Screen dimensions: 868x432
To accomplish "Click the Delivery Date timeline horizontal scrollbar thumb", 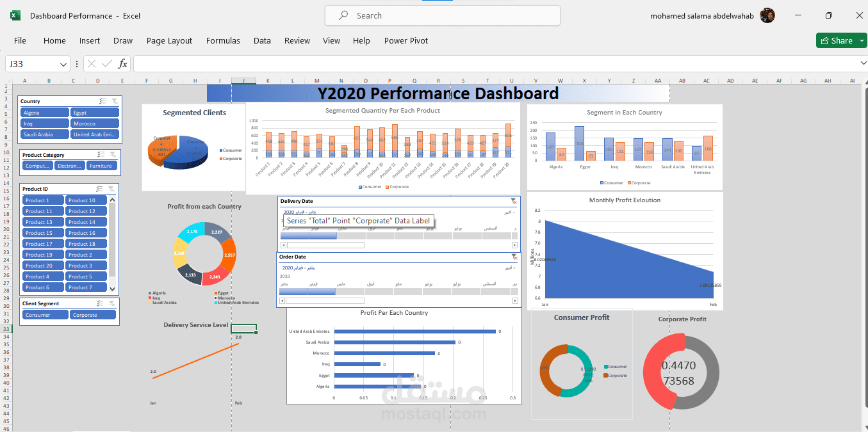I will [x=325, y=245].
